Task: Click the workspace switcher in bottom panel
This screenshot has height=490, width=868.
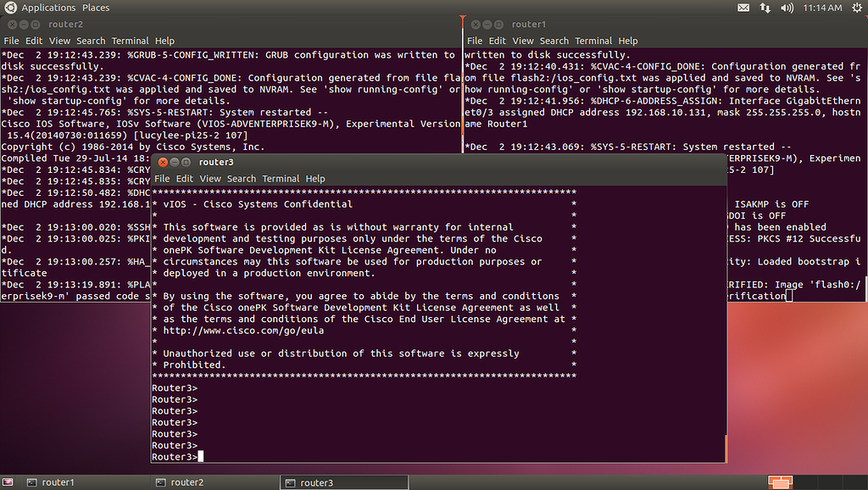Action: point(780,482)
